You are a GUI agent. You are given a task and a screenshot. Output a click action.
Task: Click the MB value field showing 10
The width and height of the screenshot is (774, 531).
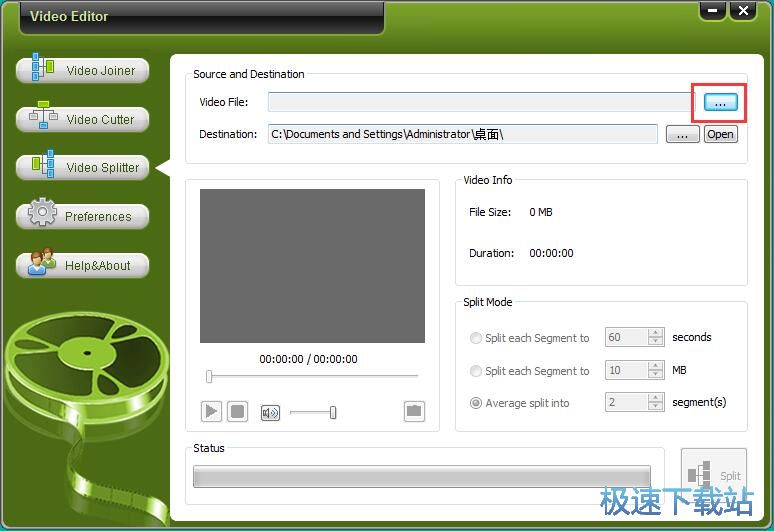tap(626, 370)
